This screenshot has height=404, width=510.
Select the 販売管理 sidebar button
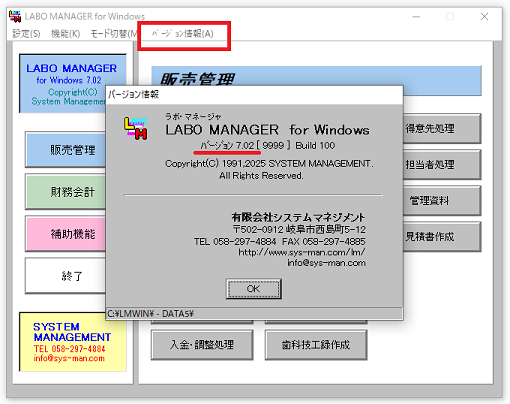click(66, 150)
